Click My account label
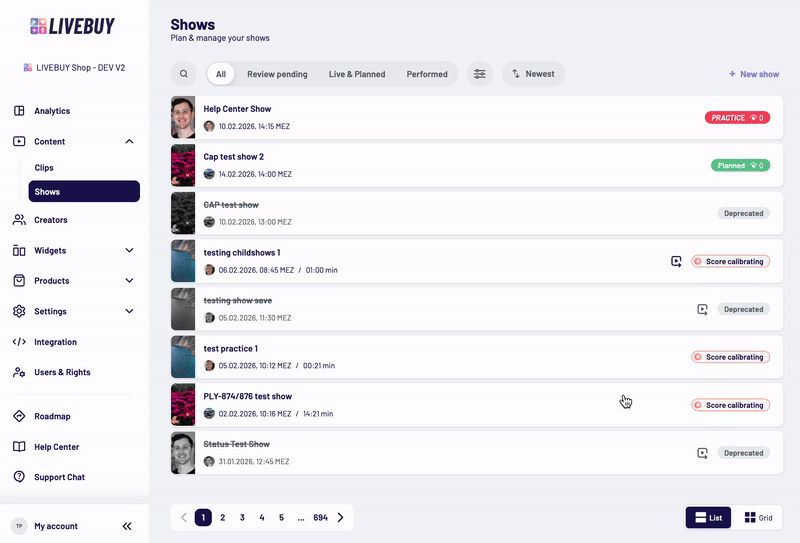The width and height of the screenshot is (800, 543). (x=56, y=526)
